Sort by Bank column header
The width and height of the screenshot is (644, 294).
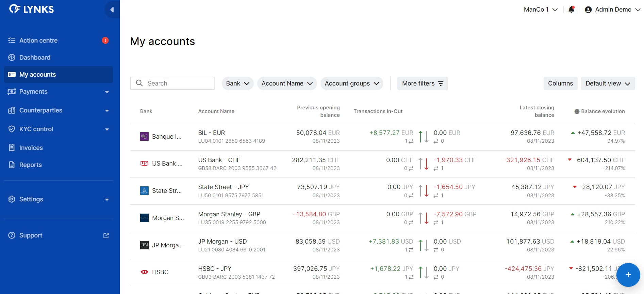pos(146,111)
